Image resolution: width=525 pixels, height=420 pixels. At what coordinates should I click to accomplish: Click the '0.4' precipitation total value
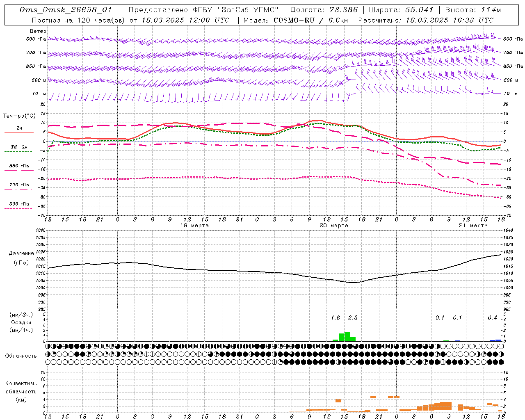(492, 318)
